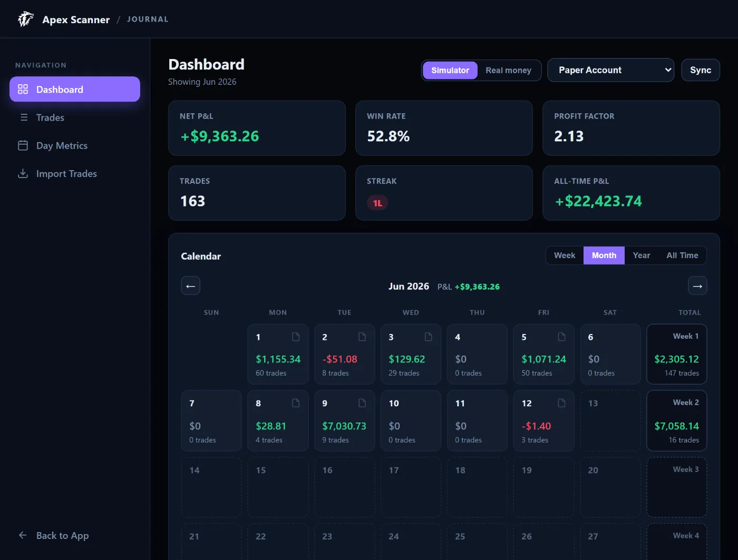The height and width of the screenshot is (560, 738).
Task: Click the Trades count 163
Action: [192, 201]
